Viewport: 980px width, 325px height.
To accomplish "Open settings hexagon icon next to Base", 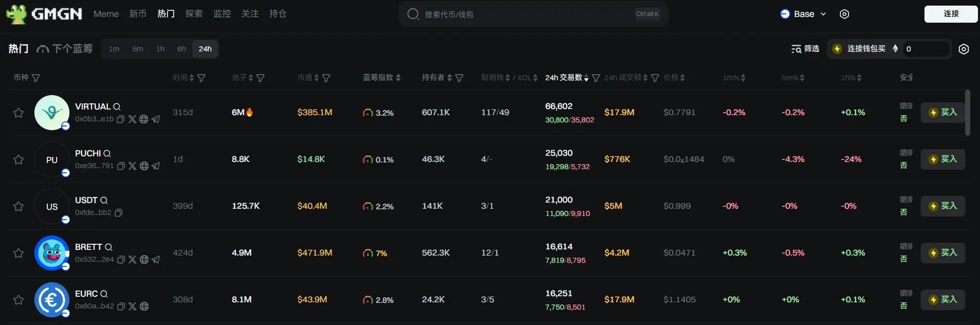I will pos(844,14).
